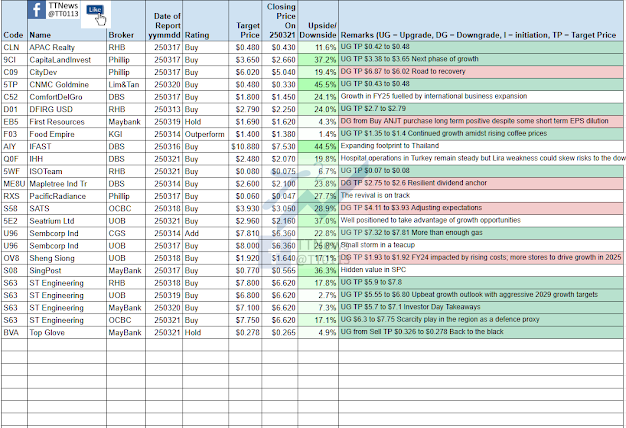626x428 pixels.
Task: Select the KGI broker cell
Action: pyautogui.click(x=126, y=134)
